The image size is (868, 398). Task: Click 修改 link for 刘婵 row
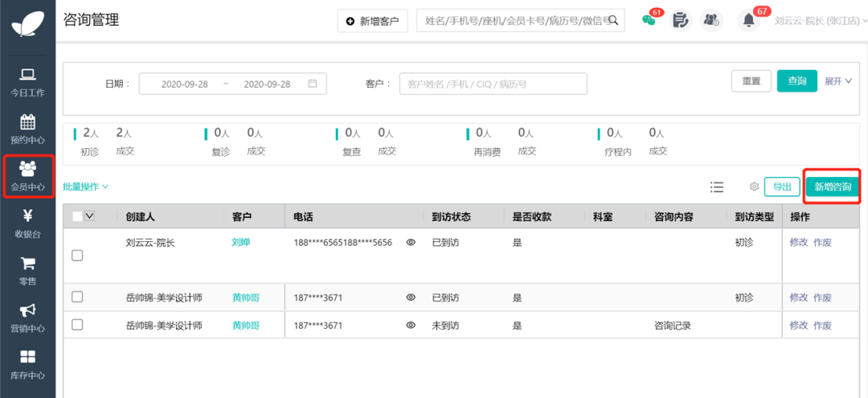[x=798, y=242]
